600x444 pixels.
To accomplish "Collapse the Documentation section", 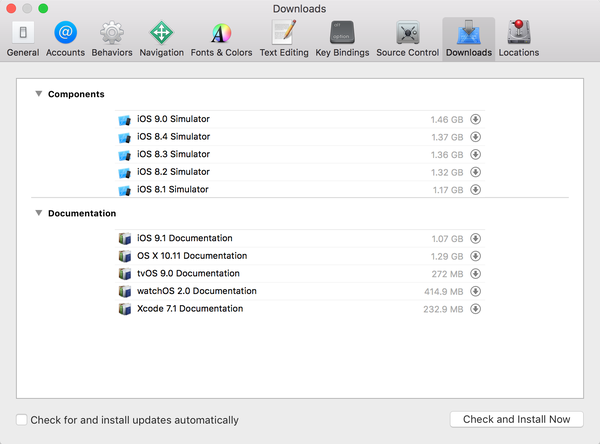I will 39,213.
